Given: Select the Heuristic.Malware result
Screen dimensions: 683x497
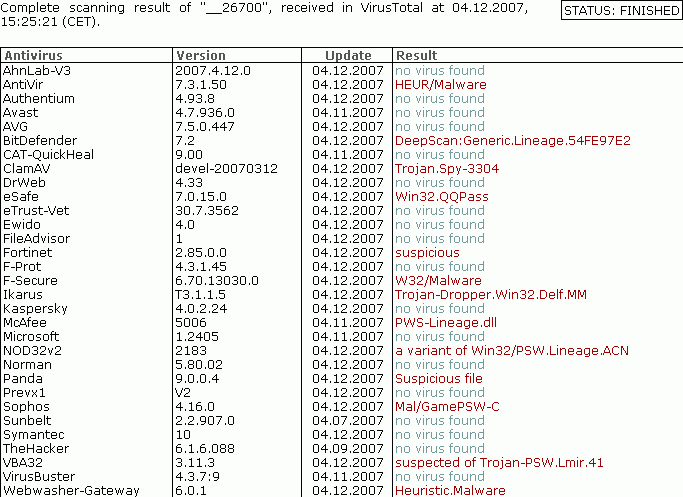Looking at the screenshot, I should (x=450, y=490).
